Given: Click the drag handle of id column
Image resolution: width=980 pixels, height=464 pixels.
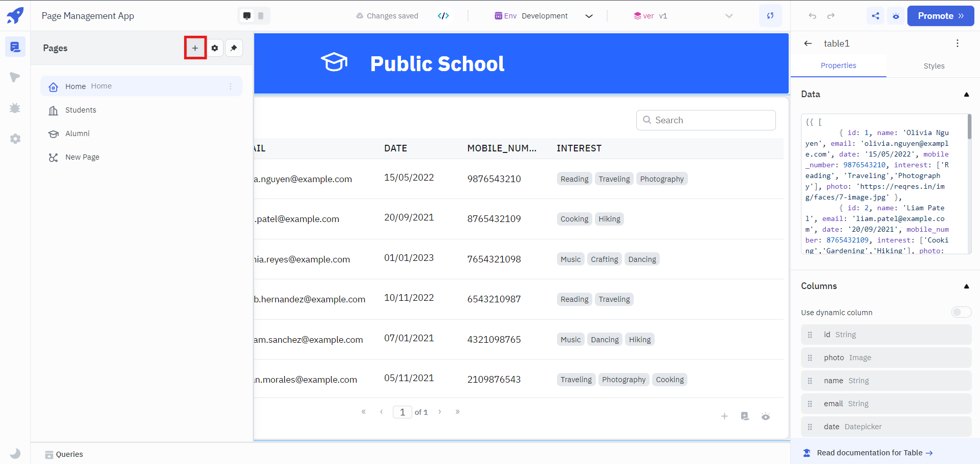Looking at the screenshot, I should pyautogui.click(x=810, y=335).
